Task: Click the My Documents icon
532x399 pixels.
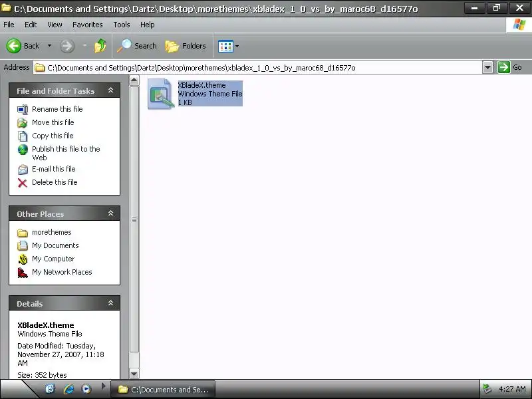Action: [x=23, y=245]
